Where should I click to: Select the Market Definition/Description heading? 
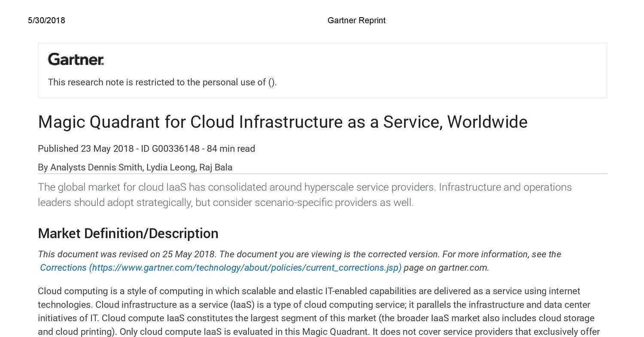click(128, 234)
